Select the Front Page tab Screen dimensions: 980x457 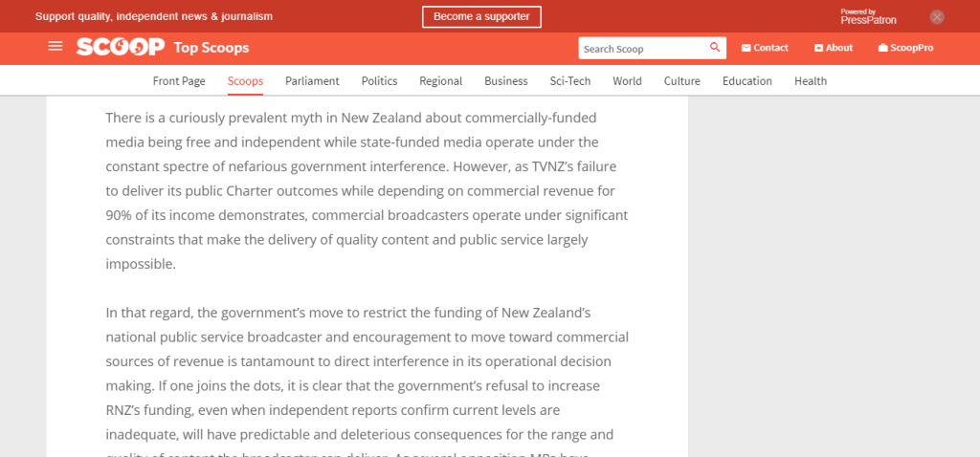coord(179,81)
